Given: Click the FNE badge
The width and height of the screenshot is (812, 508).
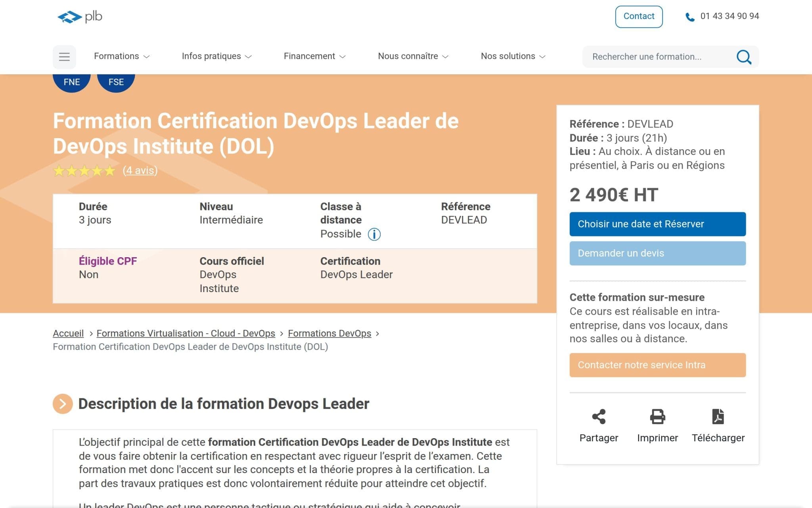Looking at the screenshot, I should (71, 82).
